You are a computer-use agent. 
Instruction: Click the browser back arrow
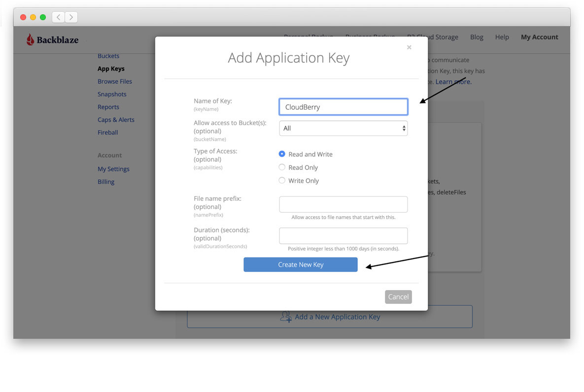click(58, 16)
